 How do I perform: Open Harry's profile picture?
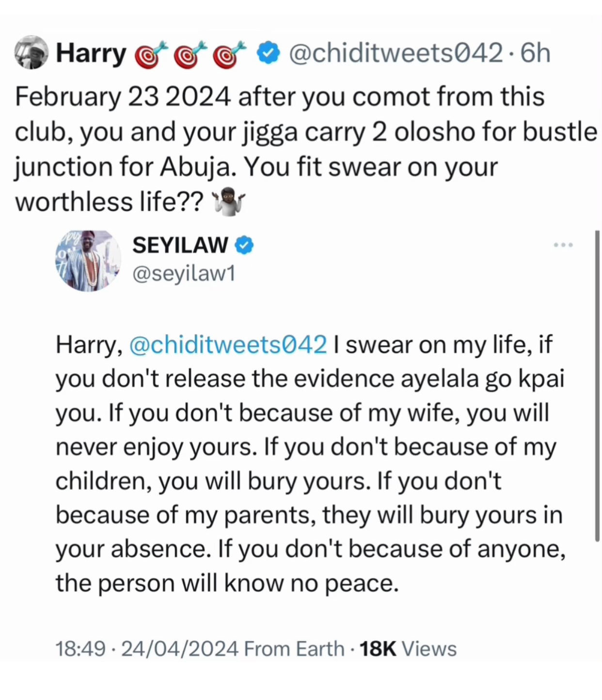pos(31,53)
